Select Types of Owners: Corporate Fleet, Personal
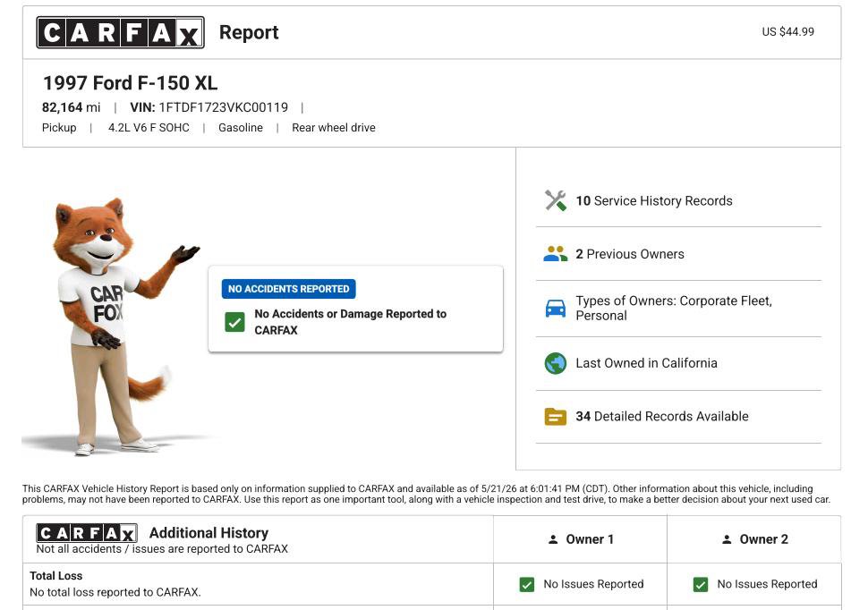868x610 pixels. pyautogui.click(x=674, y=309)
